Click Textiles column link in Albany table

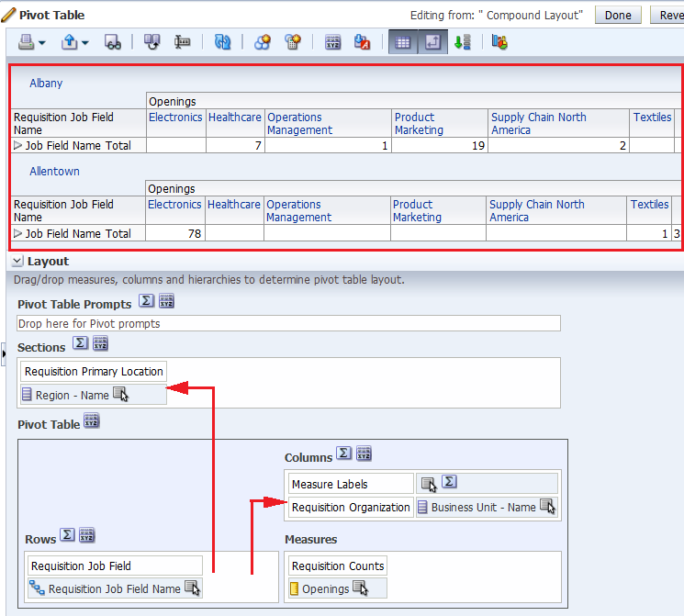(x=652, y=118)
